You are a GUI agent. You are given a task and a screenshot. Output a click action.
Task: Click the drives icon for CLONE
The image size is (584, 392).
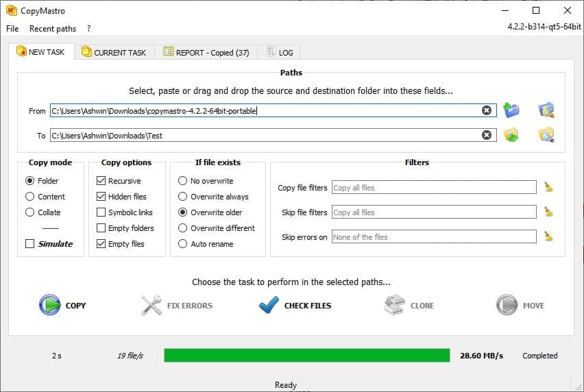[394, 305]
